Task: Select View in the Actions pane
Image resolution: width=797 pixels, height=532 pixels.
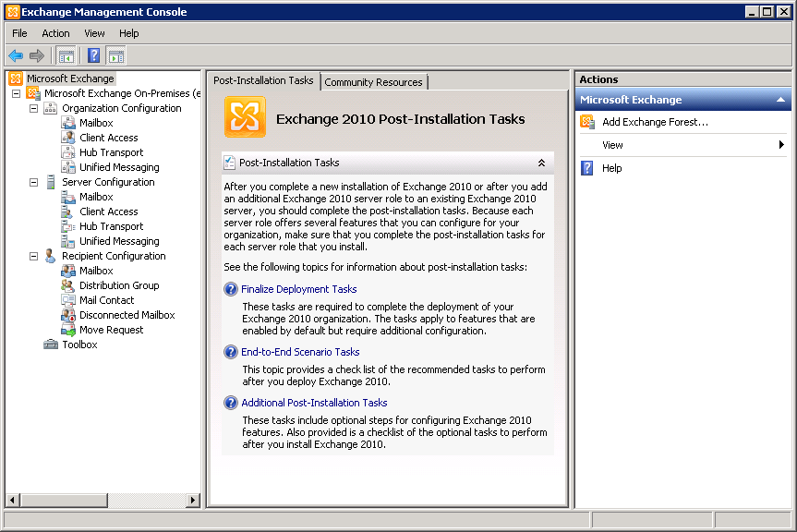Action: coord(612,145)
